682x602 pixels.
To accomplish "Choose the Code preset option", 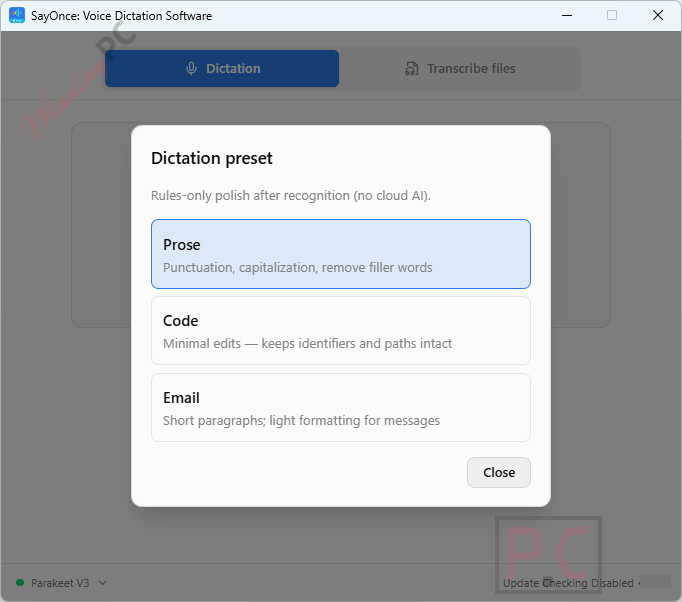I will [x=341, y=331].
